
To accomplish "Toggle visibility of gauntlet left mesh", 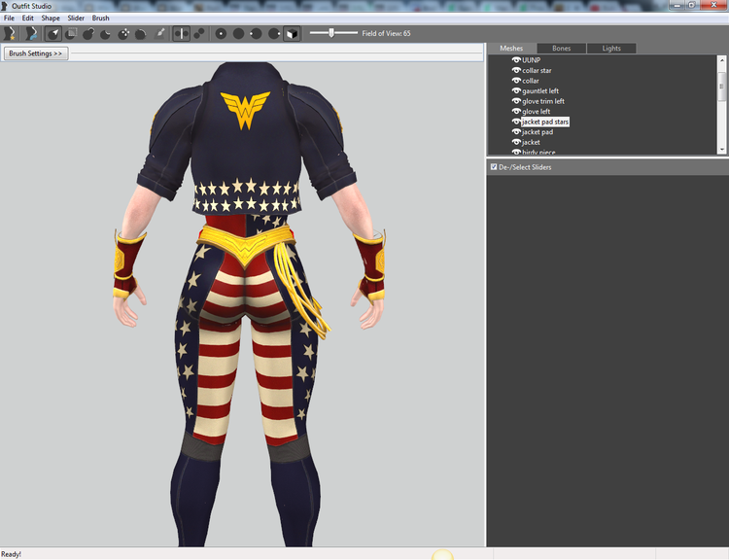I will [x=516, y=90].
